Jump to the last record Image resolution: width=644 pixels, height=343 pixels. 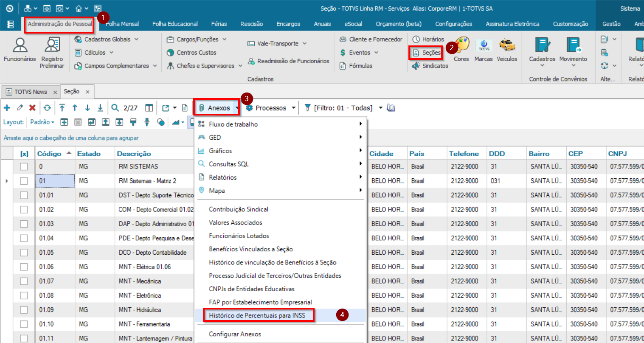click(100, 108)
